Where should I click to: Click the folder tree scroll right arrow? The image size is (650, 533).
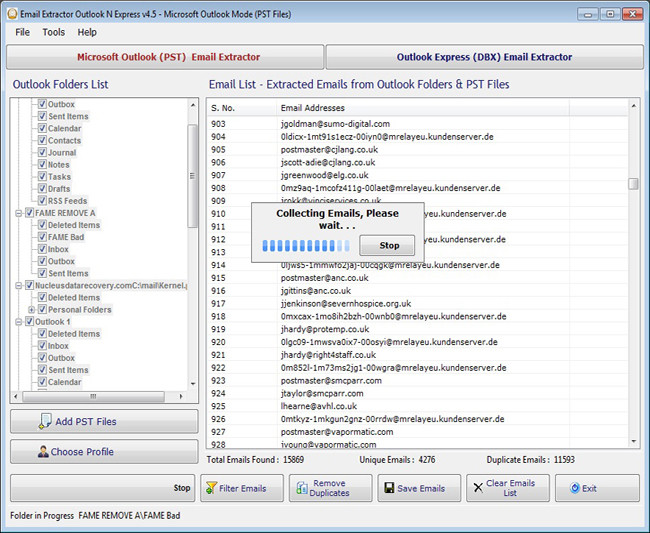tap(181, 396)
